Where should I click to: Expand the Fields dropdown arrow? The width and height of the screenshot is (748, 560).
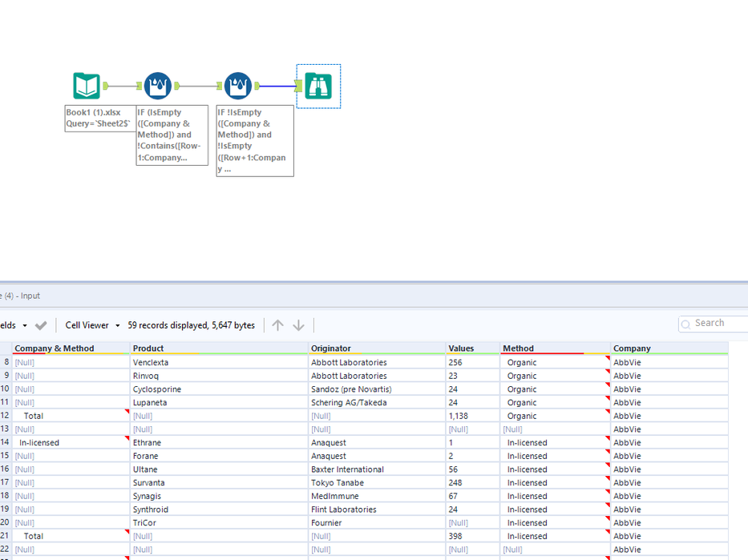pos(25,325)
